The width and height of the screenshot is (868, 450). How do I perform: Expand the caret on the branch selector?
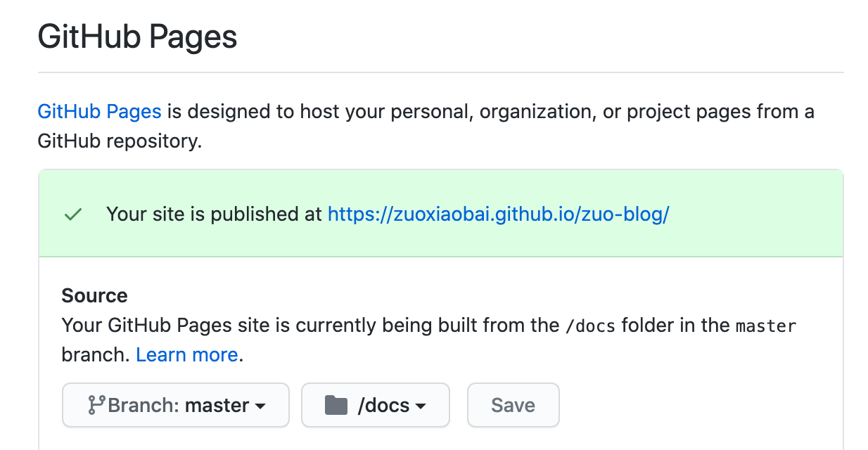coord(261,406)
